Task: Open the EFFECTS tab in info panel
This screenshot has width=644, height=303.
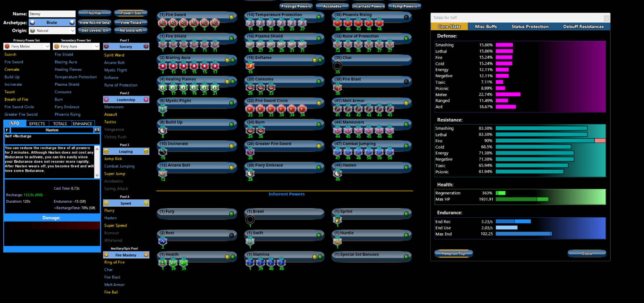Action: (37, 124)
